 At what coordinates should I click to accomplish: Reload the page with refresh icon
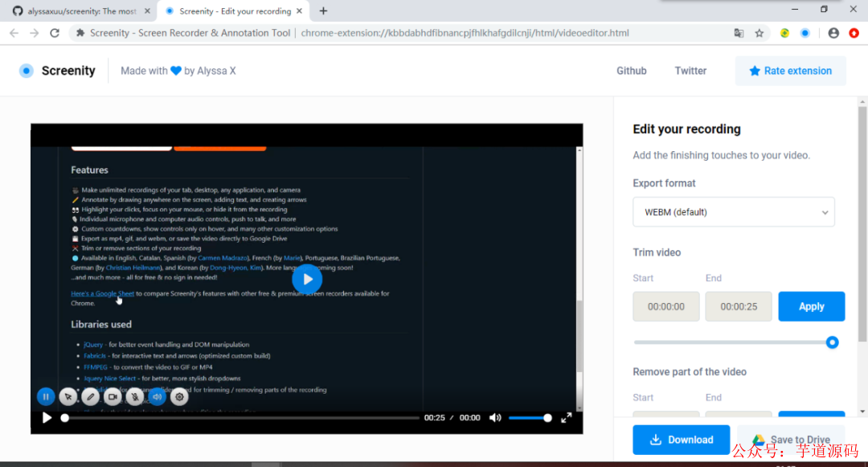55,33
